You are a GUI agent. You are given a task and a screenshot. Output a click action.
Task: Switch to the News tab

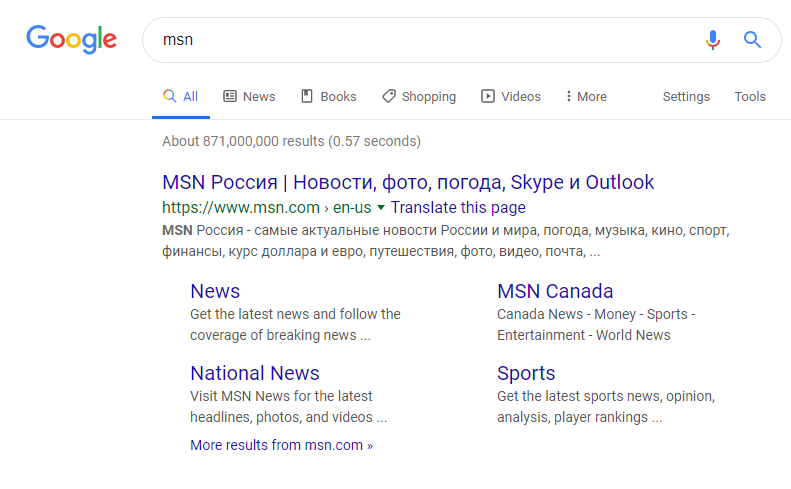pos(249,96)
